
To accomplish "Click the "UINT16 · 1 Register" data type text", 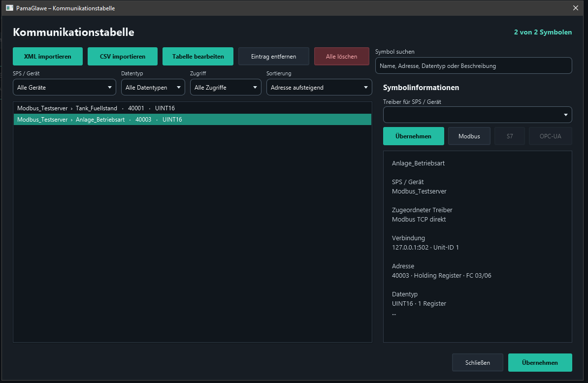I will point(419,304).
